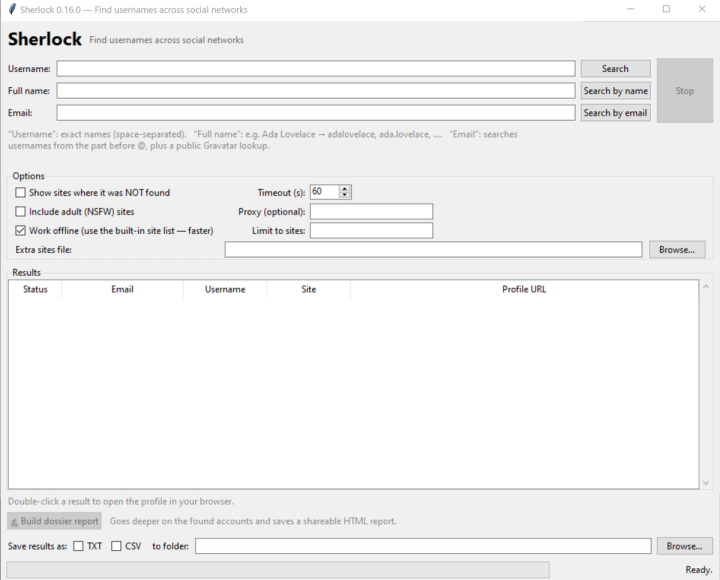Screen dimensions: 720x580
Task: Click the progress bar at the bottom
Action: [x=278, y=569]
